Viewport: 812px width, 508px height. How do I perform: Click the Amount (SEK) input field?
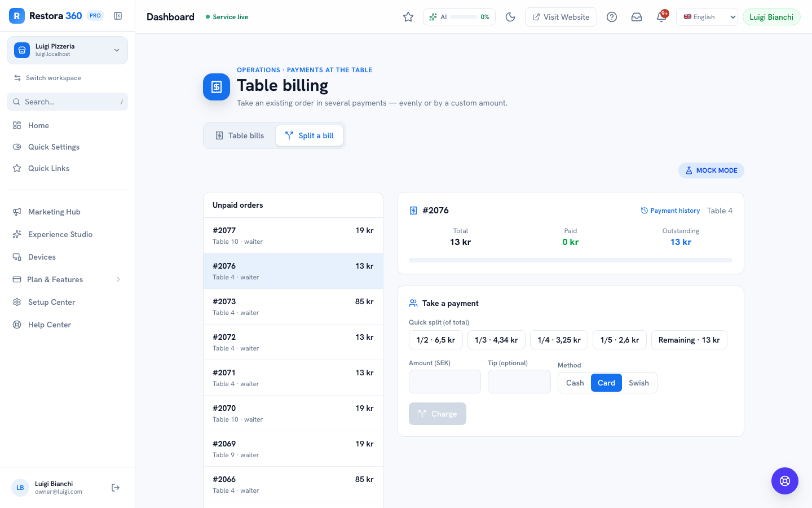pos(445,382)
